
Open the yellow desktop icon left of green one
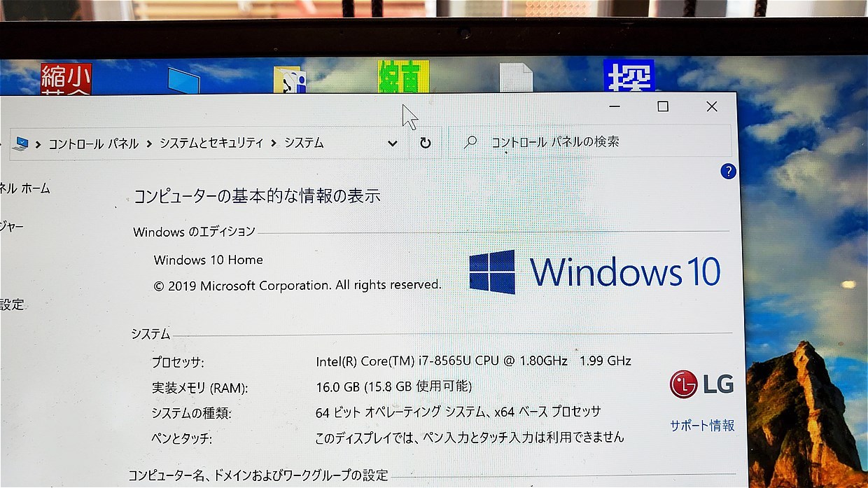[290, 80]
